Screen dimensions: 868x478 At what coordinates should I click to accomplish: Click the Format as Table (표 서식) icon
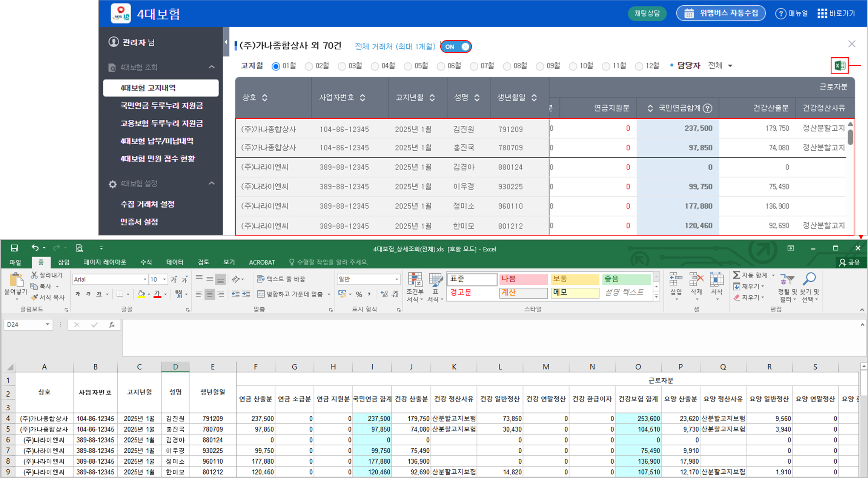point(435,280)
